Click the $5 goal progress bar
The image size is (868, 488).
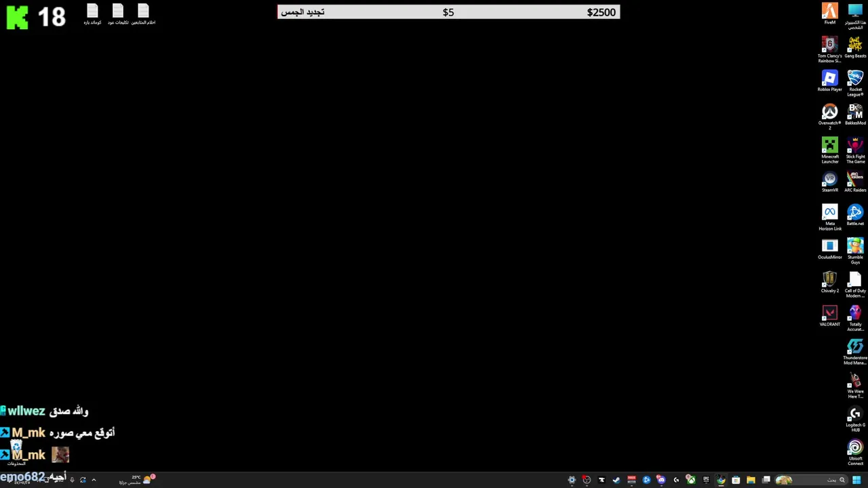click(x=448, y=12)
